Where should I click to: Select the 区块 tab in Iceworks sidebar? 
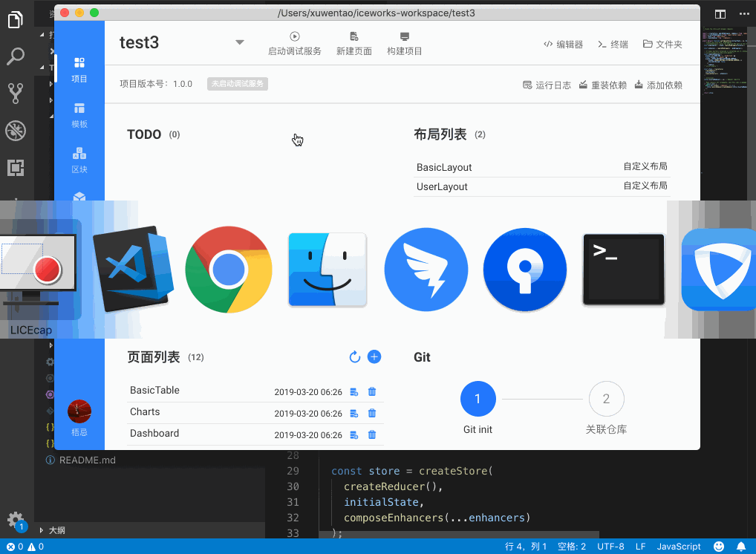pyautogui.click(x=79, y=160)
